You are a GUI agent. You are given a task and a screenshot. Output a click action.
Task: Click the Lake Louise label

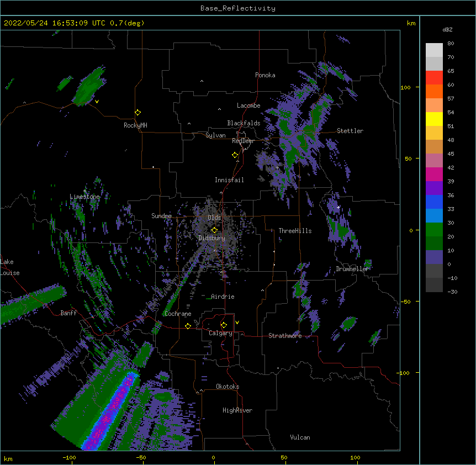click(10, 267)
